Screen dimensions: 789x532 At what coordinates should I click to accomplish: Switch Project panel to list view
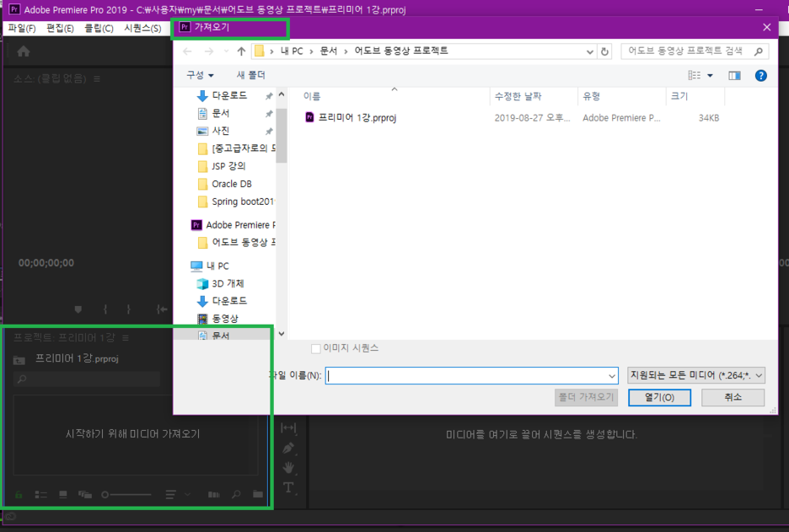coord(40,495)
